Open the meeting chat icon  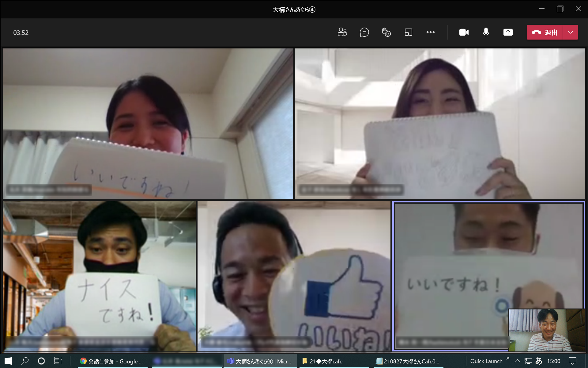pyautogui.click(x=364, y=32)
